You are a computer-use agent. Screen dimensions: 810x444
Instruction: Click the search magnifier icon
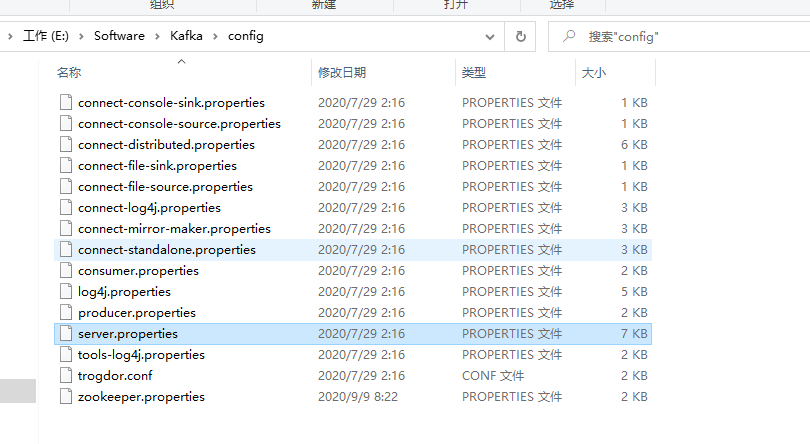(569, 36)
